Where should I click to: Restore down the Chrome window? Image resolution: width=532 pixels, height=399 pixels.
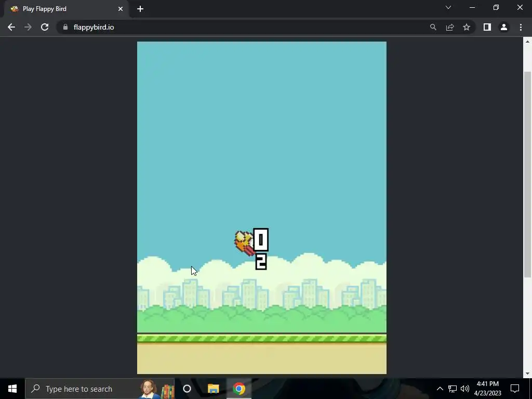[x=496, y=7]
